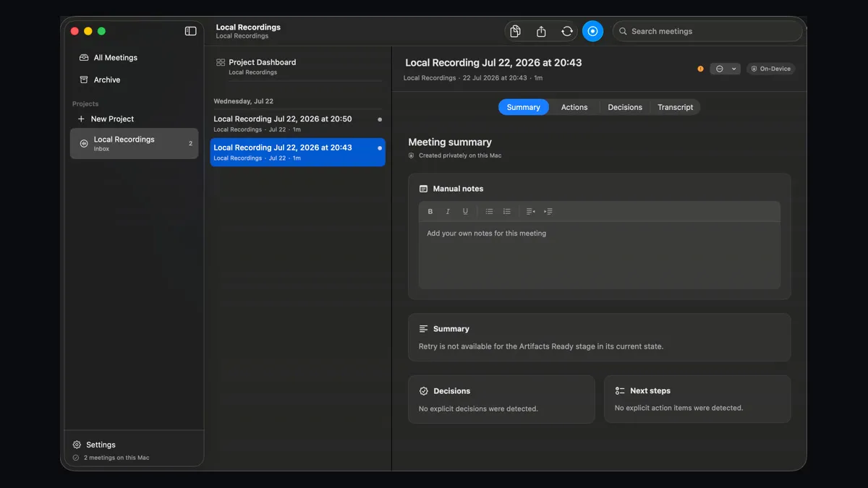Viewport: 868px width, 488px height.
Task: Decrease indent in notes toolbar
Action: coord(530,211)
